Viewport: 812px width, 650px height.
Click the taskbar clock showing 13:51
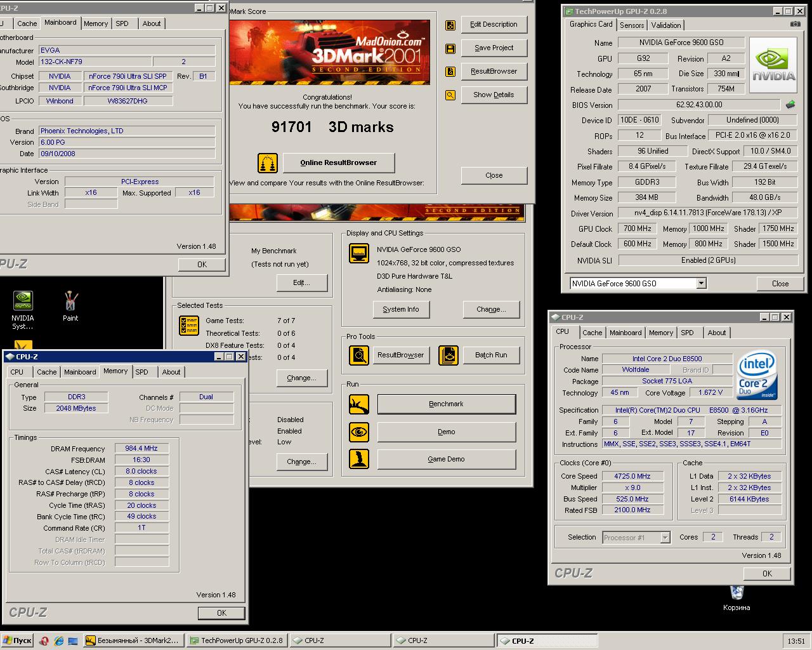[x=796, y=641]
